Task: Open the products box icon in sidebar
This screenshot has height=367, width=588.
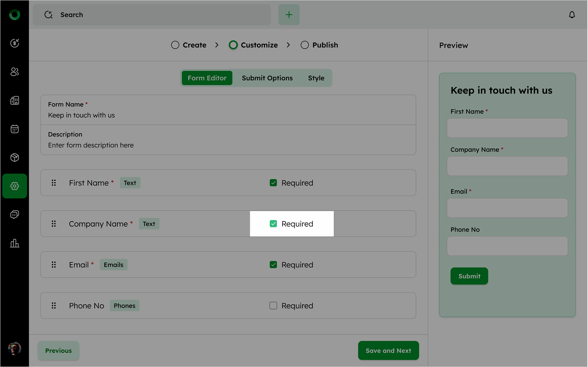Action: coord(15,158)
